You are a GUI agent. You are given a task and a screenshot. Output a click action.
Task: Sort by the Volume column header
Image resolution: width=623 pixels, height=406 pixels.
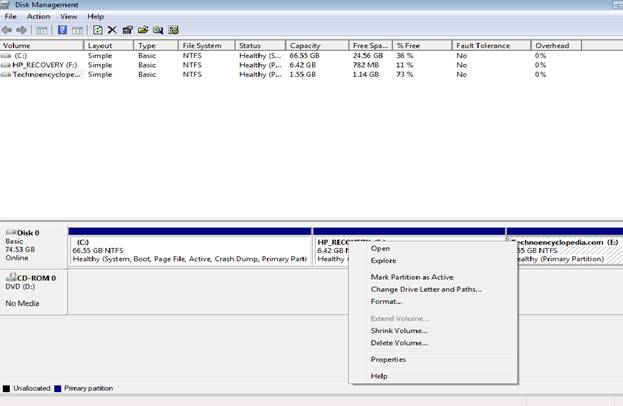pos(42,45)
